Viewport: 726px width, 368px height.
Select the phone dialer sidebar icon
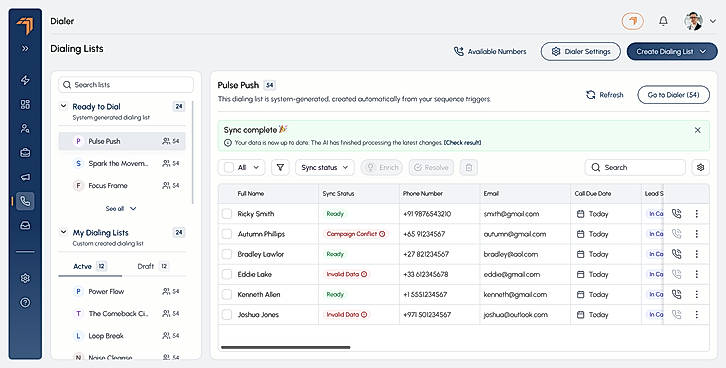click(x=25, y=201)
